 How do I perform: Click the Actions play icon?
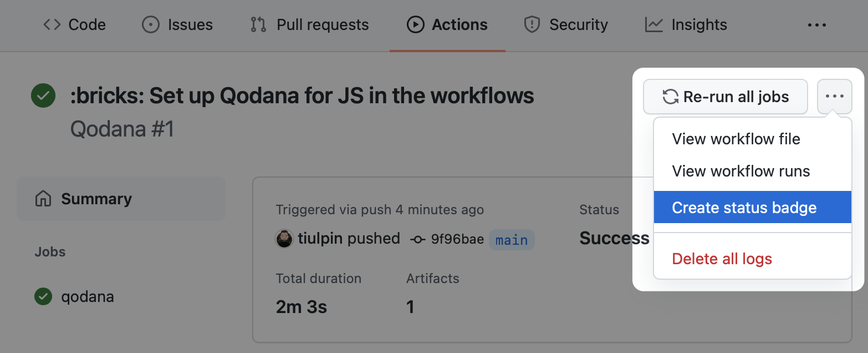click(x=415, y=25)
